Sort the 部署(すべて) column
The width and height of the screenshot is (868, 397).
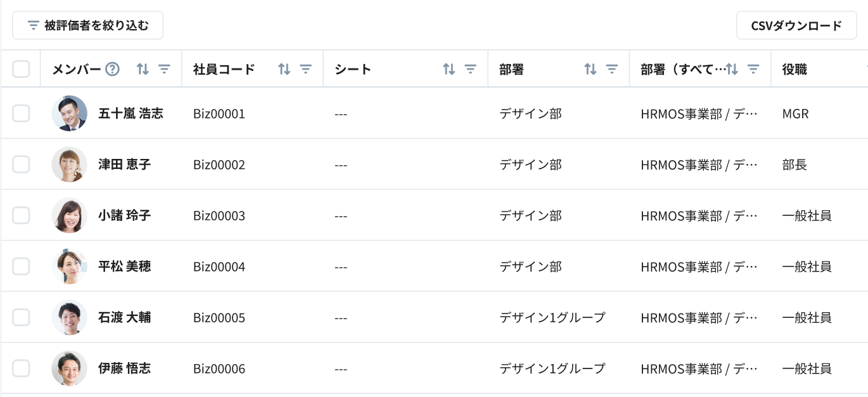[732, 70]
